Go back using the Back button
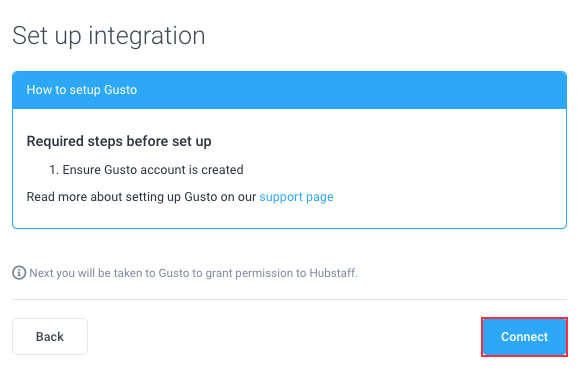The height and width of the screenshot is (371, 581). point(50,337)
